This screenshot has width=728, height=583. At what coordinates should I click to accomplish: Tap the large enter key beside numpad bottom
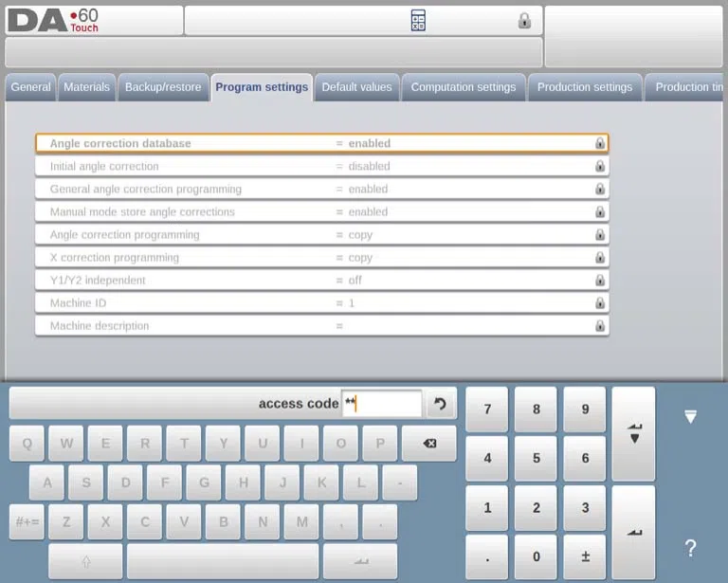[x=634, y=532]
